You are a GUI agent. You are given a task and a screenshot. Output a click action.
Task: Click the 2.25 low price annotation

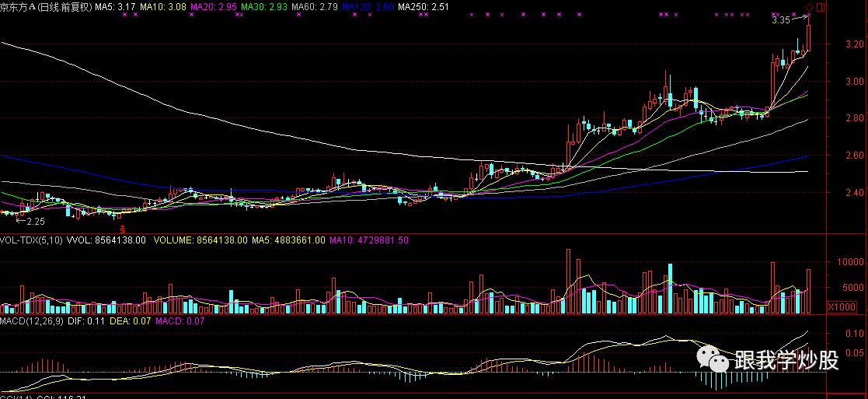click(x=36, y=221)
